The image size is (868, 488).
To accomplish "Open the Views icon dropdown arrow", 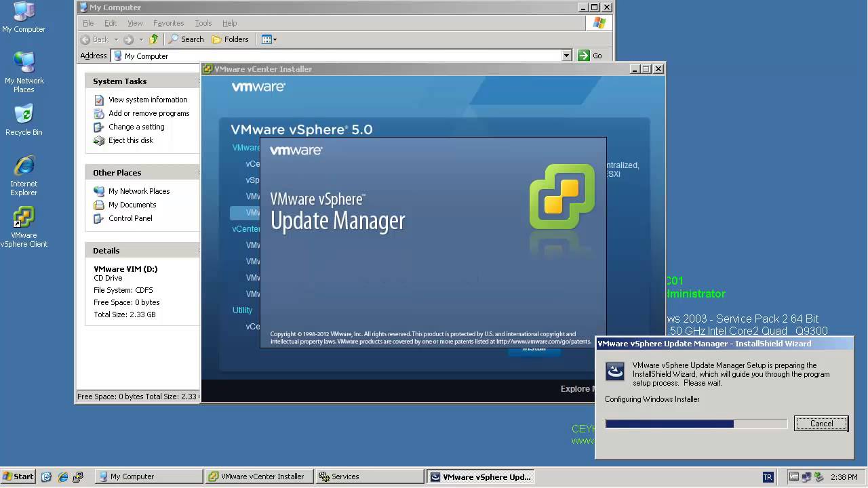I will tap(275, 39).
